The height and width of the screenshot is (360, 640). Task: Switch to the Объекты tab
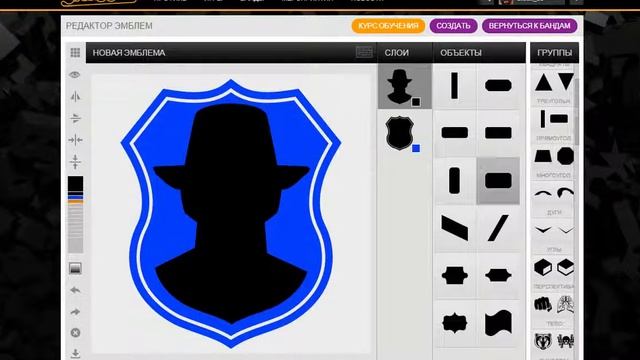[461, 53]
